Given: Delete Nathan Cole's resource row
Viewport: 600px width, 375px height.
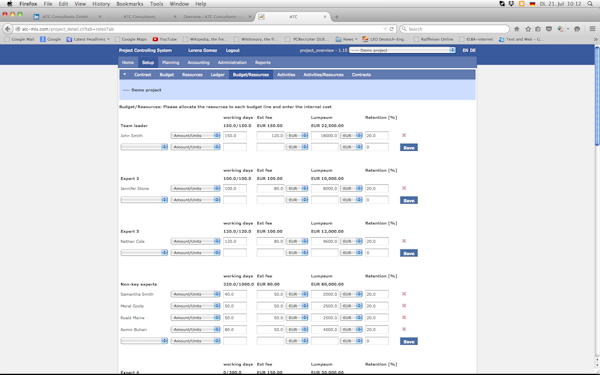Looking at the screenshot, I should coord(404,241).
